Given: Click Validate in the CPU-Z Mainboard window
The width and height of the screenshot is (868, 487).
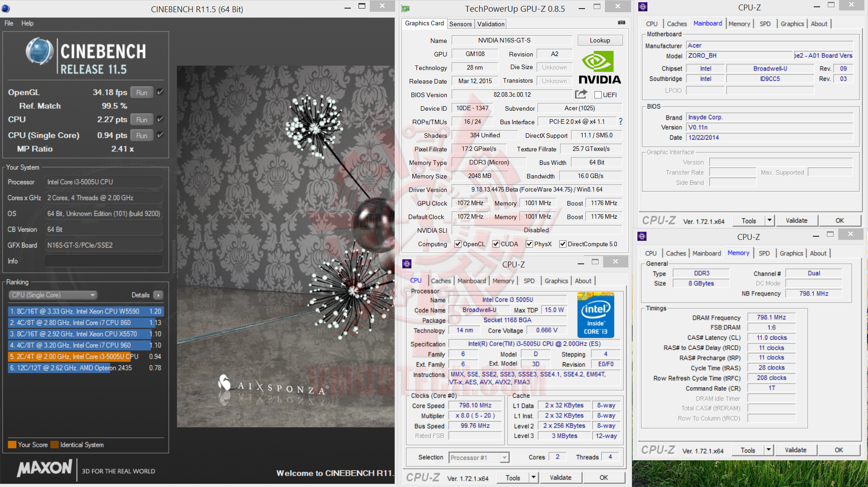Looking at the screenshot, I should [797, 220].
